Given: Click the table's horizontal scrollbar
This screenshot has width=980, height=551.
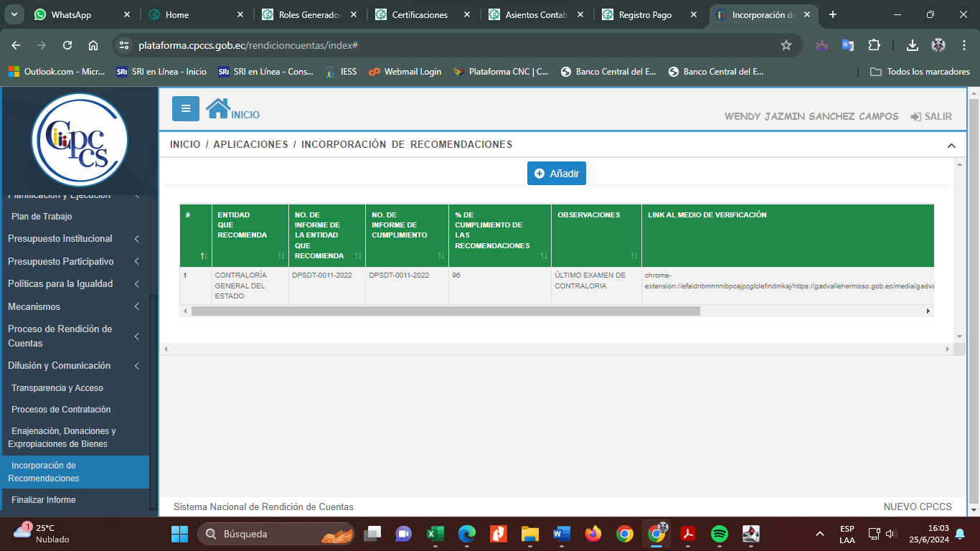Looking at the screenshot, I should [x=445, y=311].
